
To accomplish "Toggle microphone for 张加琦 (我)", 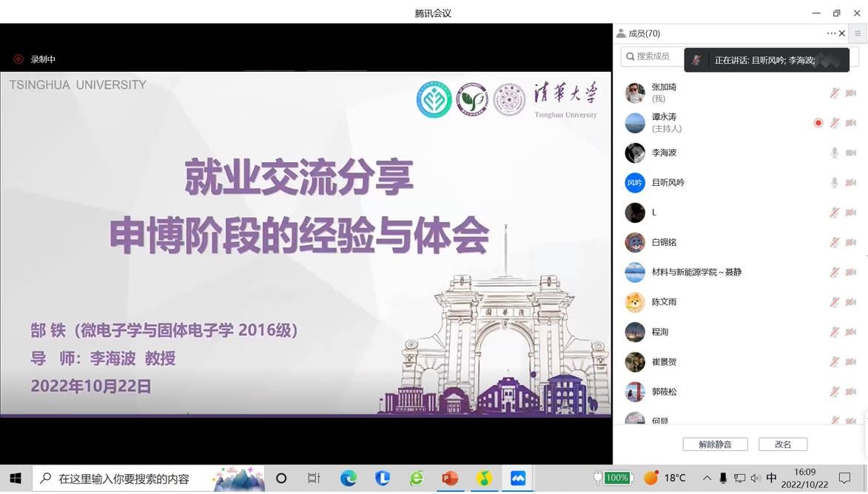I will point(834,93).
